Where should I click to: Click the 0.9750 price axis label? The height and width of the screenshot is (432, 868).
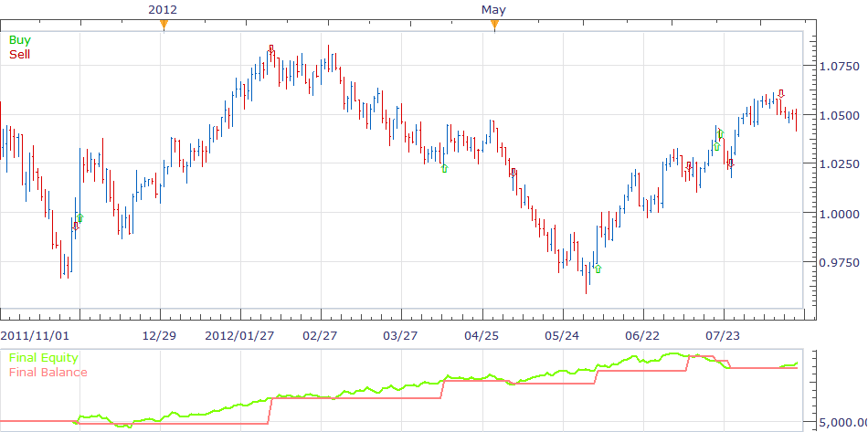839,262
